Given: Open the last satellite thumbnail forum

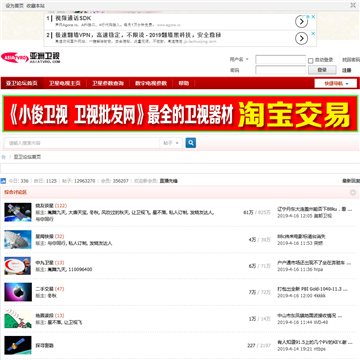Looking at the screenshot, I should [x=18, y=345].
